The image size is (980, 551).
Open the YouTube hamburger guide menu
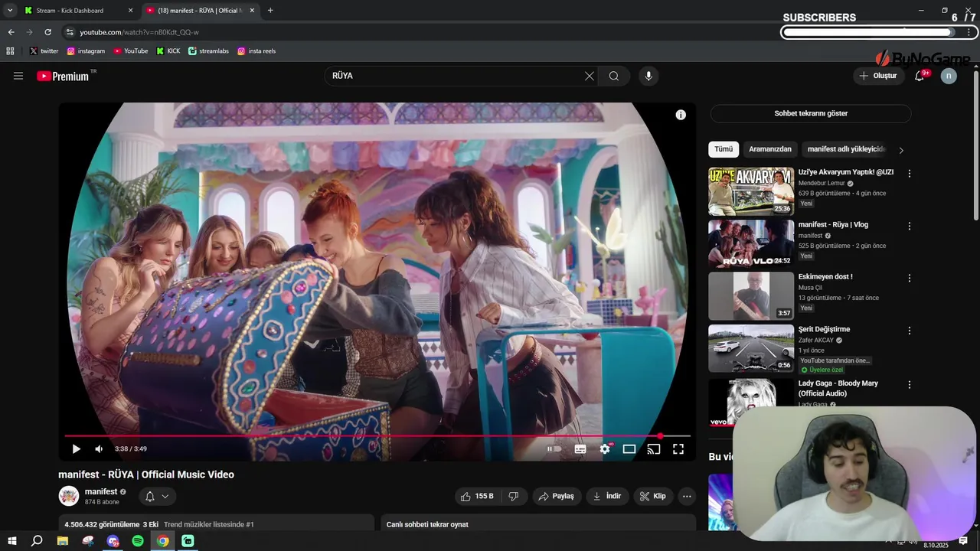click(x=18, y=76)
